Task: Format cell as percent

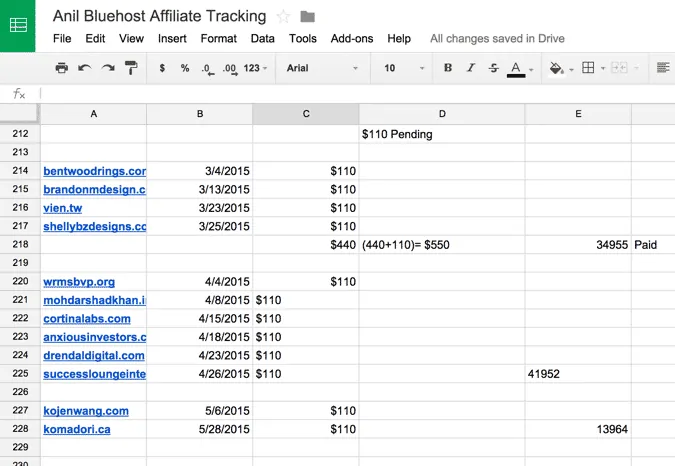Action: [x=185, y=68]
